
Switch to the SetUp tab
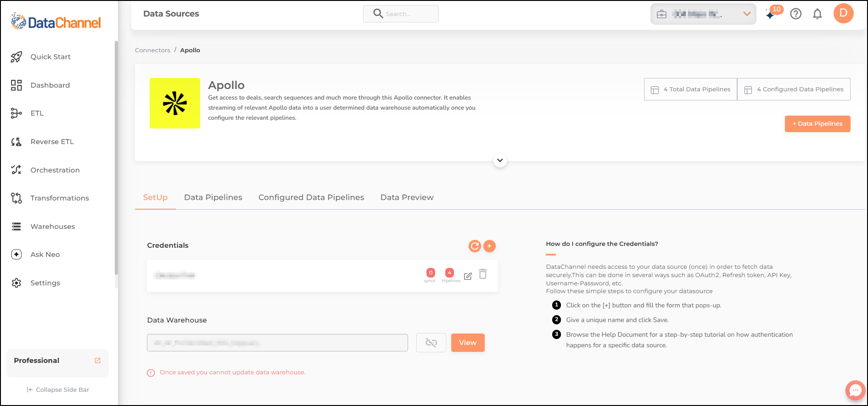coord(155,198)
